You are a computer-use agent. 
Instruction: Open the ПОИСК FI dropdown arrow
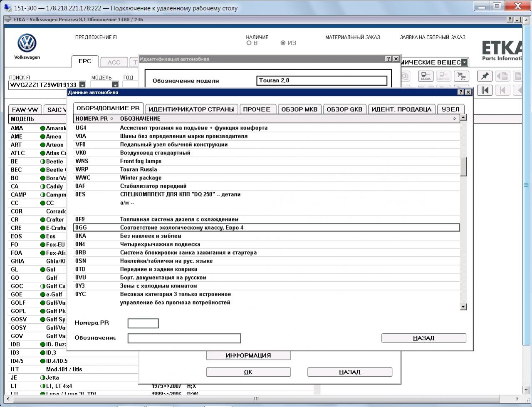coord(82,85)
